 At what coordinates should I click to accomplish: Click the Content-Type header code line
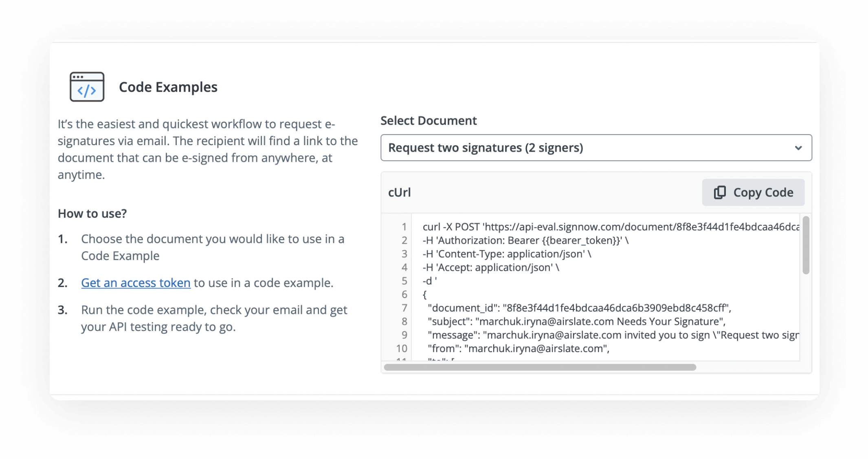[507, 254]
